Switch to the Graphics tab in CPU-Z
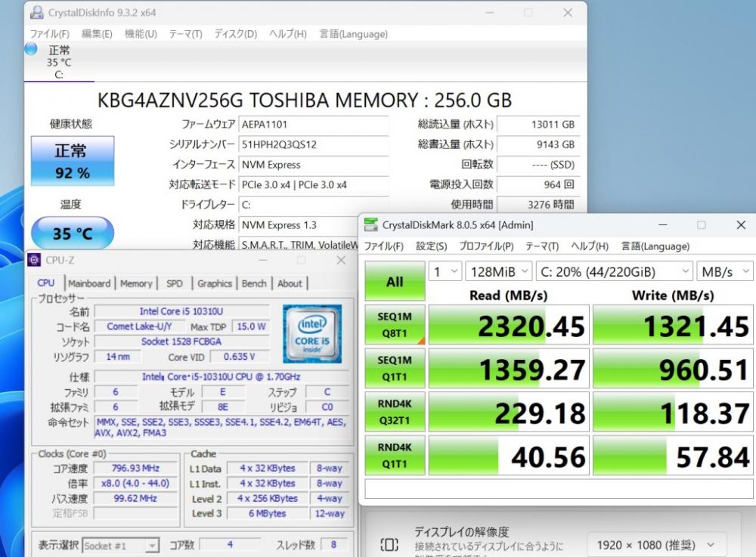Screen dimensions: 756x557 pos(215,283)
